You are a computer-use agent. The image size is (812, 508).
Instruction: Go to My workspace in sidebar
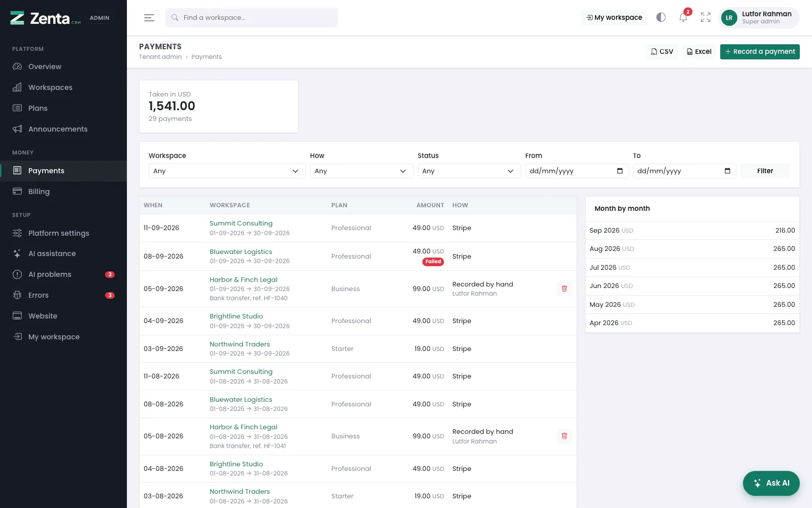pyautogui.click(x=63, y=337)
